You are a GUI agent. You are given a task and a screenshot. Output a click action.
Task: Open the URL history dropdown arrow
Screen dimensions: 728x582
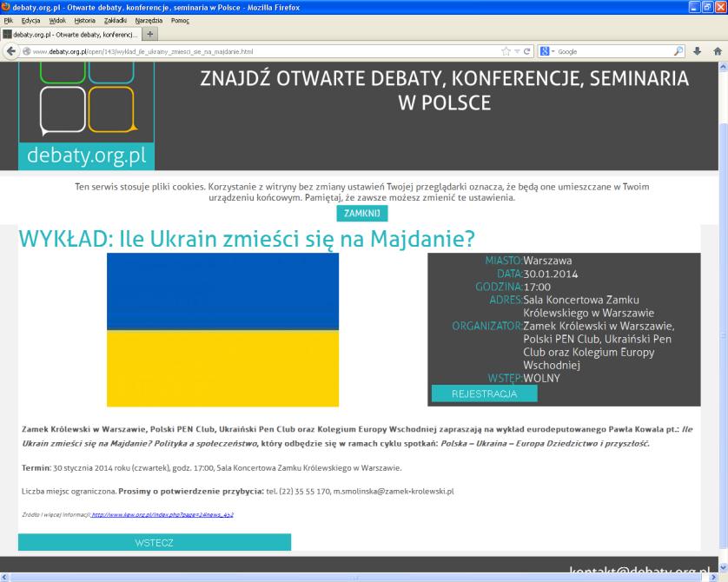[x=517, y=51]
